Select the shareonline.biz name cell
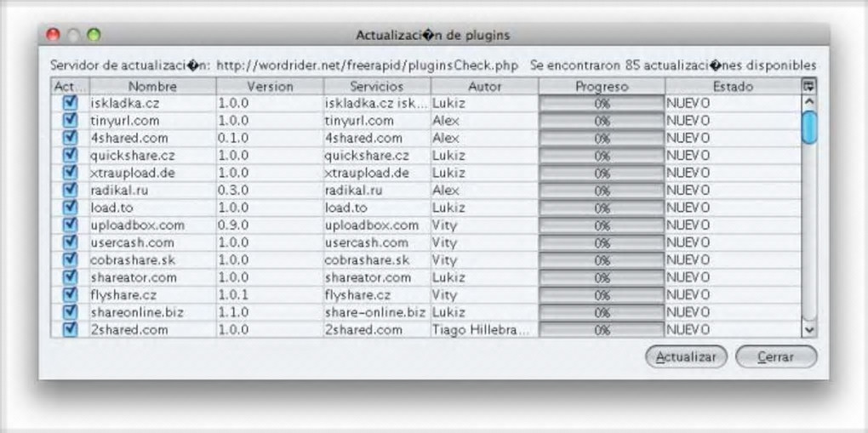868x433 pixels. 153,312
